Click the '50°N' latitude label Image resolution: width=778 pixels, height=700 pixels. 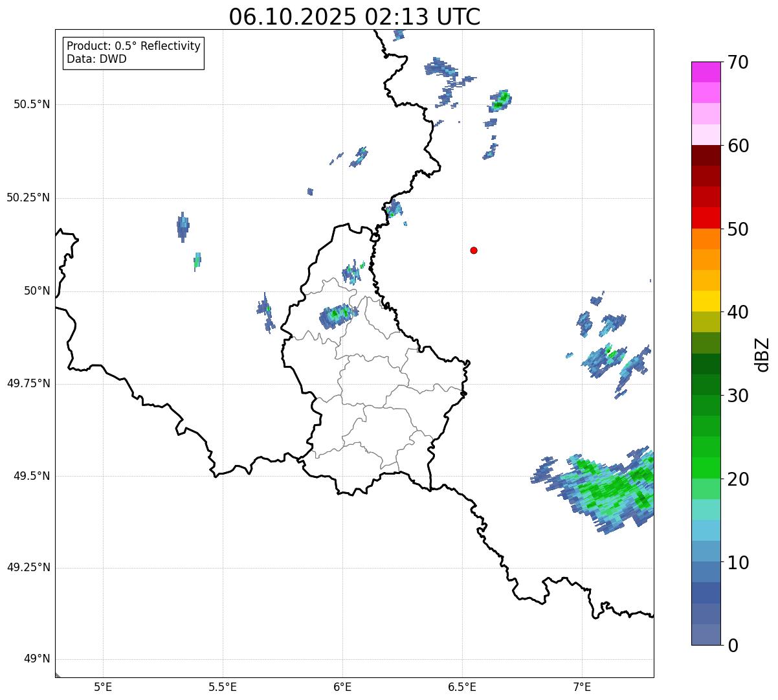[37, 291]
